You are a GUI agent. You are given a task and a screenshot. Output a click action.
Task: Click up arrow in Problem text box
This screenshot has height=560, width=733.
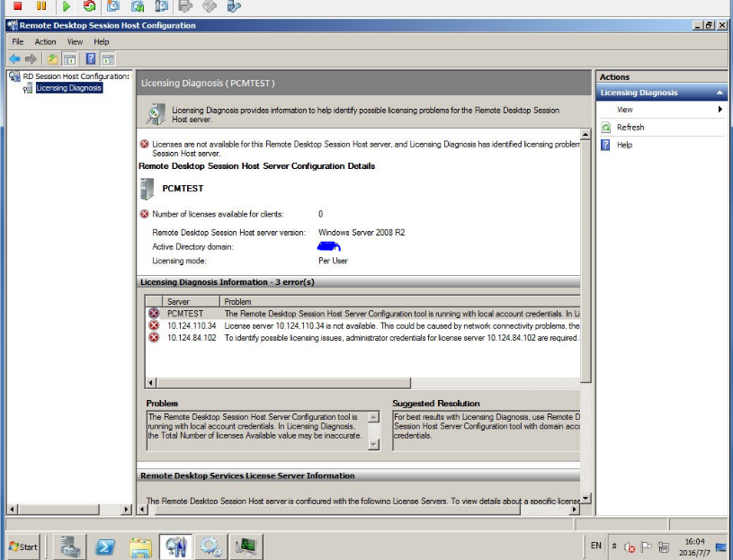pos(373,416)
